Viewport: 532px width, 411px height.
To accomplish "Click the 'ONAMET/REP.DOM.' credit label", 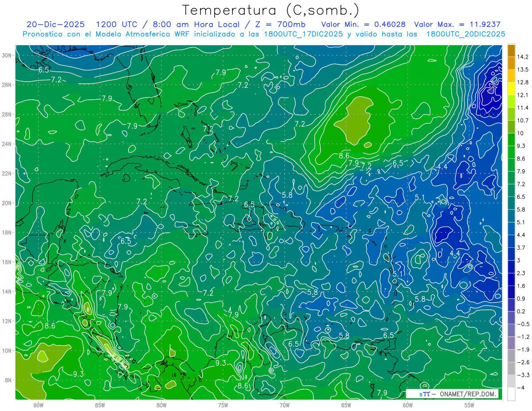I will 467,394.
